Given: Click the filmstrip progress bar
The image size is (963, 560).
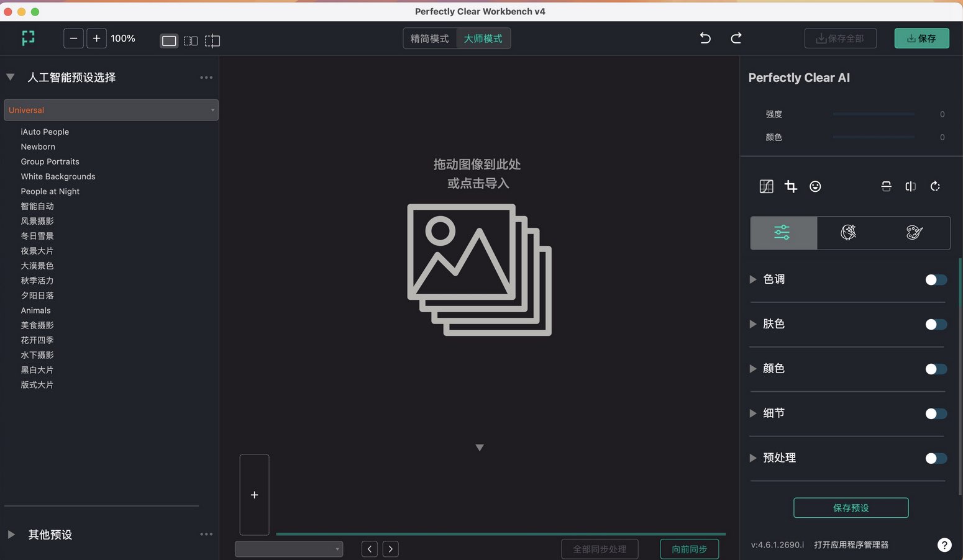Looking at the screenshot, I should [501, 534].
